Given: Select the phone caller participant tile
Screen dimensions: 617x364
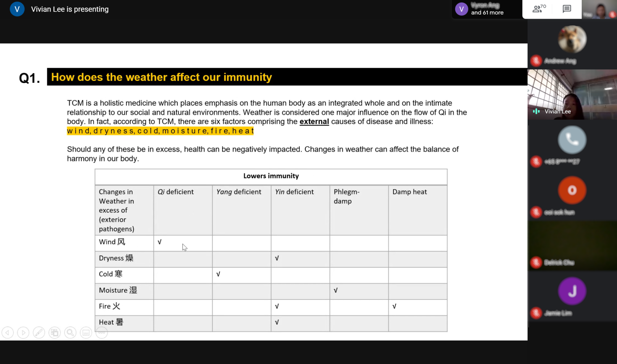Looking at the screenshot, I should pyautogui.click(x=572, y=140).
